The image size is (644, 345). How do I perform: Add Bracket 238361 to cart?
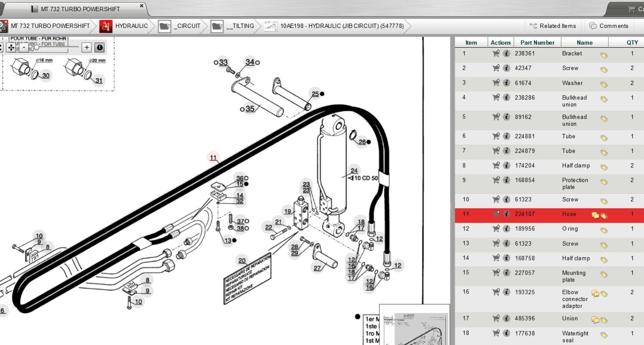tap(496, 54)
